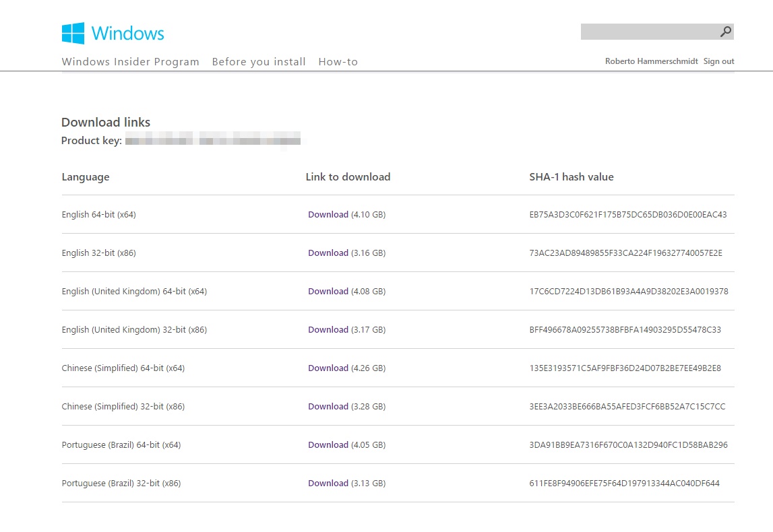The height and width of the screenshot is (532, 773).
Task: Select hash starting with 73AC23AD
Action: (626, 253)
